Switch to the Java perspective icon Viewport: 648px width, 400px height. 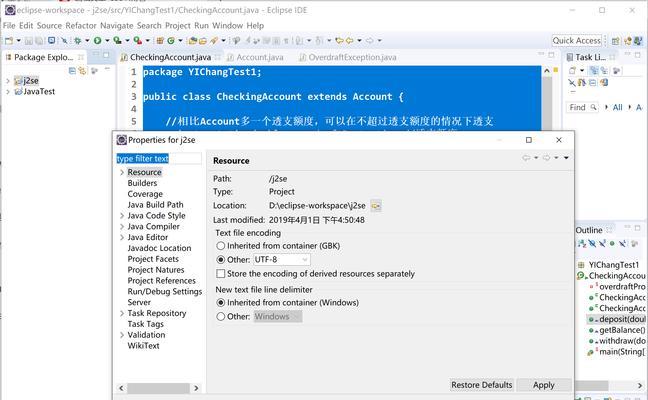638,41
